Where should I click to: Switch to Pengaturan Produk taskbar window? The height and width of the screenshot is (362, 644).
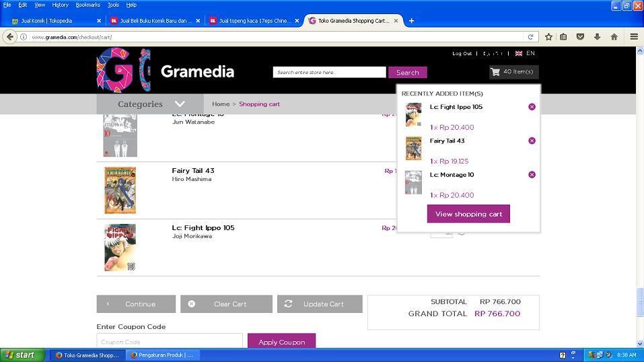(x=162, y=355)
